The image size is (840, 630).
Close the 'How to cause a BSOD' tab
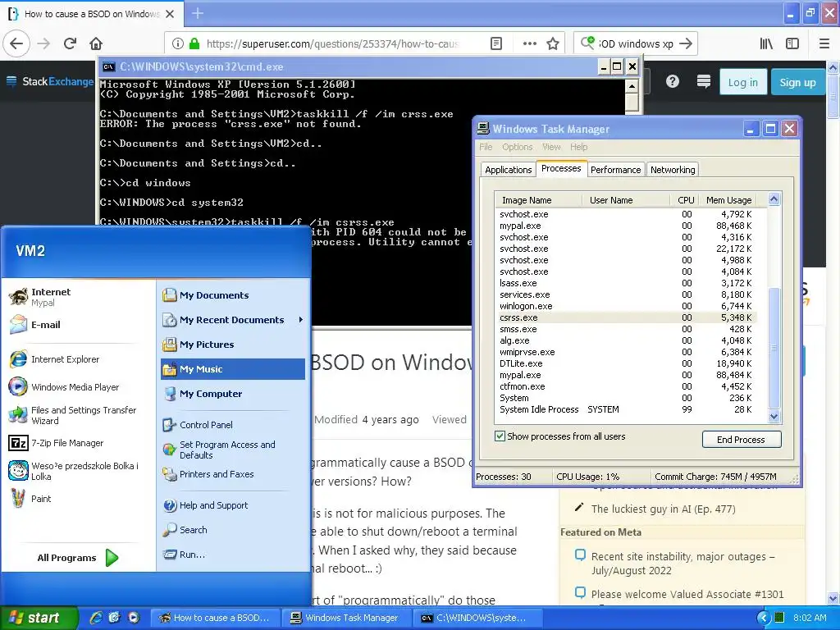(x=170, y=14)
